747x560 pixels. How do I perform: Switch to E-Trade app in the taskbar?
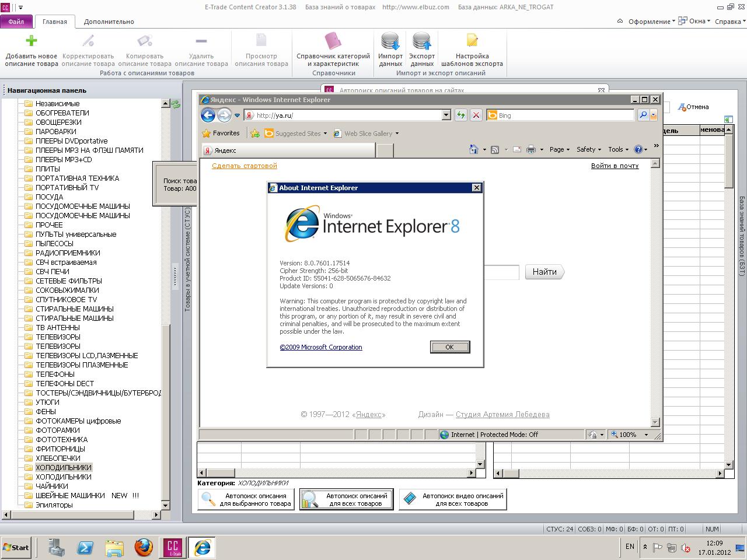172,547
